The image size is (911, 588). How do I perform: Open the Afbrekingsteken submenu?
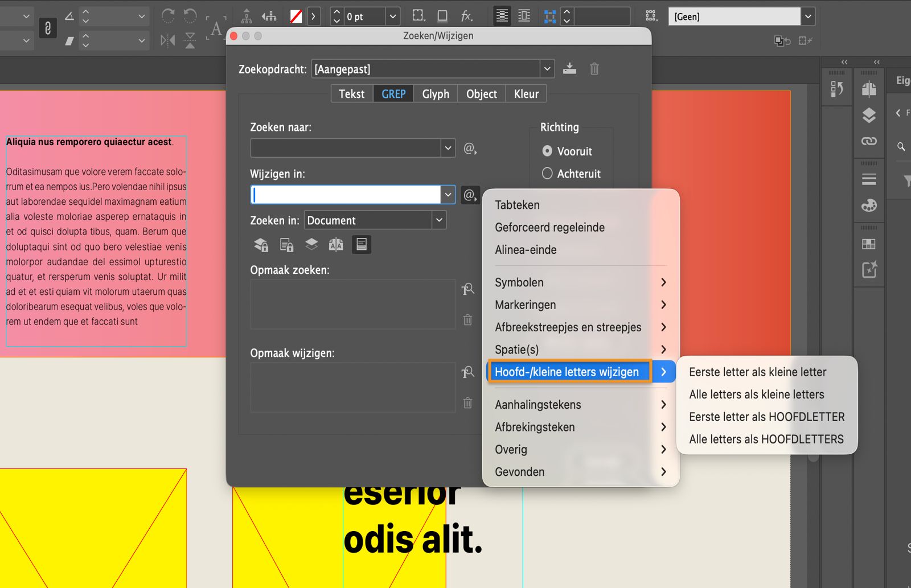click(581, 427)
